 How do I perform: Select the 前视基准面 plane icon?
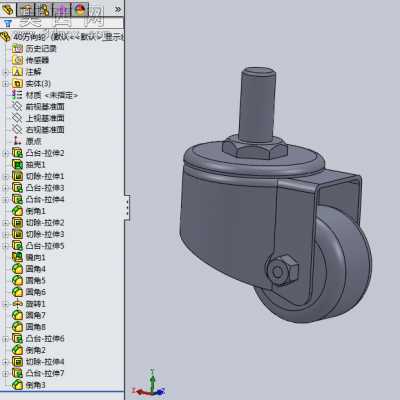(17, 107)
